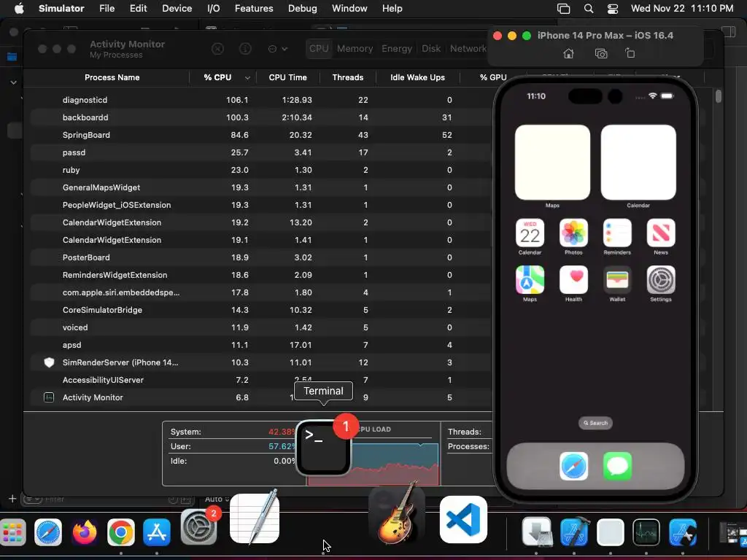Open Wallet app in the simulator
747x560 pixels.
[617, 280]
